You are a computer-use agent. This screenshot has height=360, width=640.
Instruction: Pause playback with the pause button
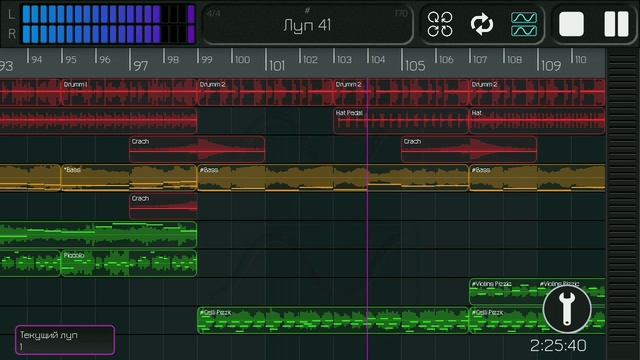click(x=616, y=24)
